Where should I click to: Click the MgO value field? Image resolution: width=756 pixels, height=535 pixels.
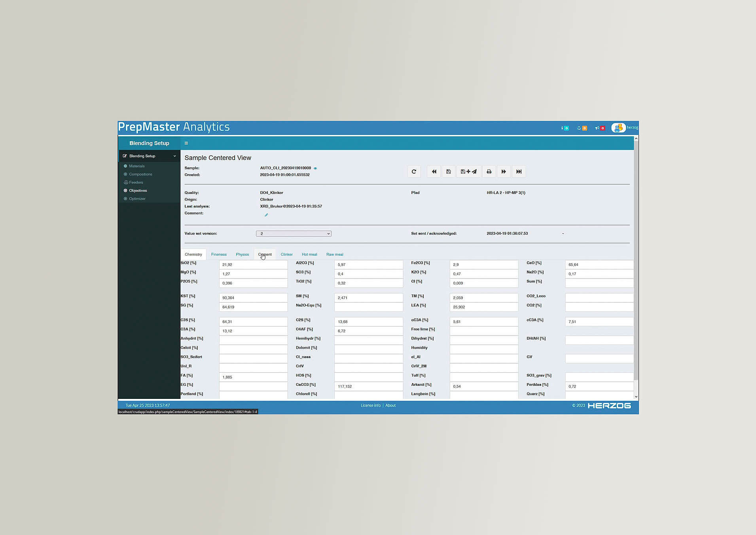click(253, 274)
